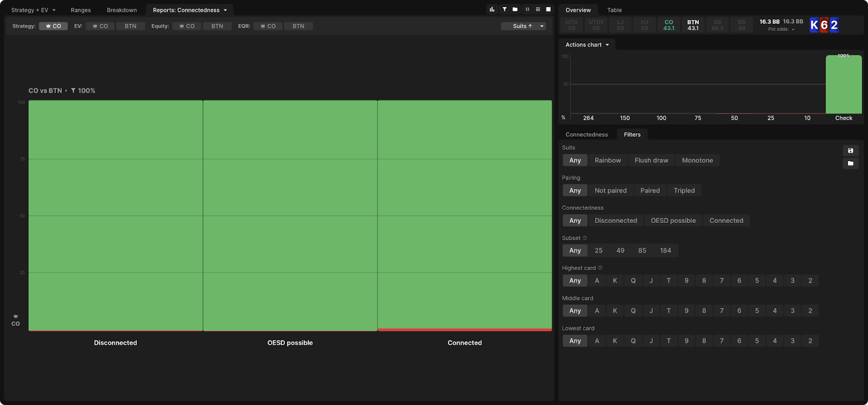Open the folder icon in top toolbar
The width and height of the screenshot is (868, 405).
tap(515, 9)
